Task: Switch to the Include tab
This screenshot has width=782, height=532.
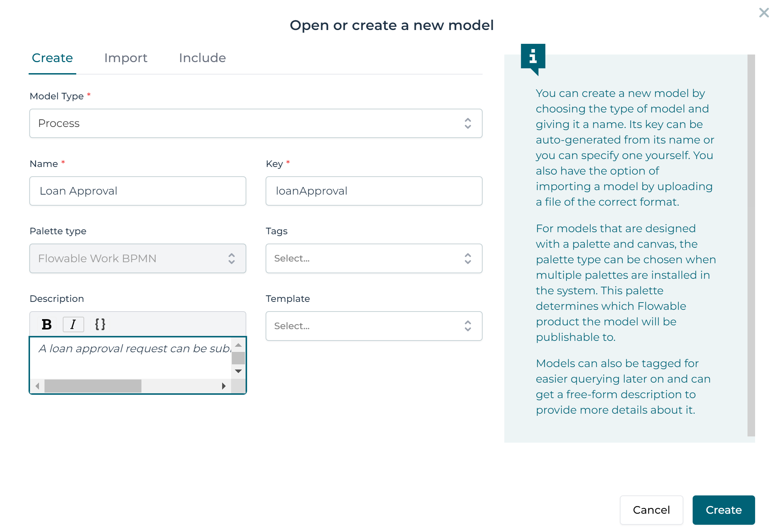Action: point(202,58)
